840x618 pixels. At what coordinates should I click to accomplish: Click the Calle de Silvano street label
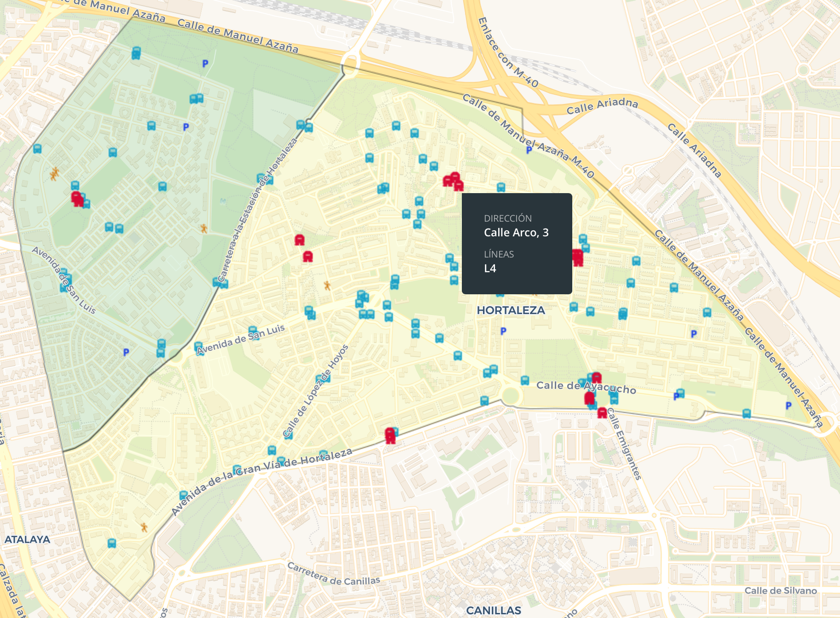(x=781, y=591)
